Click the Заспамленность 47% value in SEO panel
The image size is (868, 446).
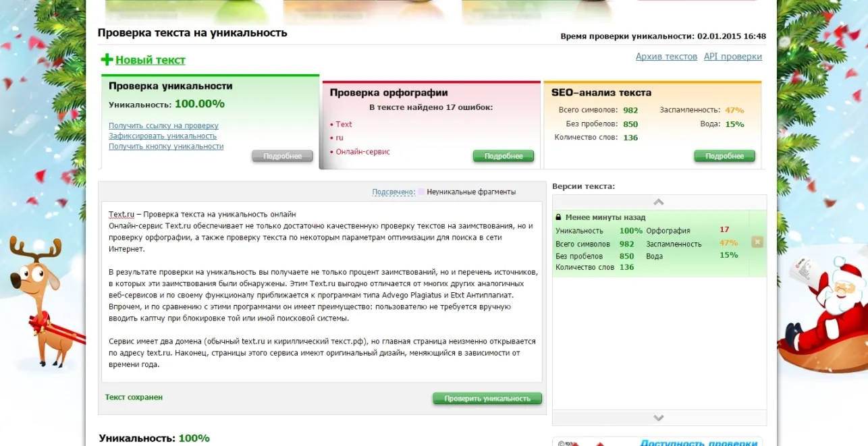734,110
